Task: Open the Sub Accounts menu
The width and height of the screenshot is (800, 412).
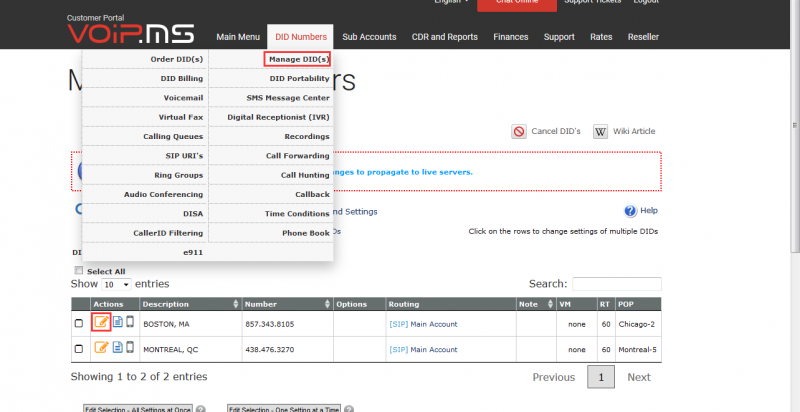Action: (369, 37)
